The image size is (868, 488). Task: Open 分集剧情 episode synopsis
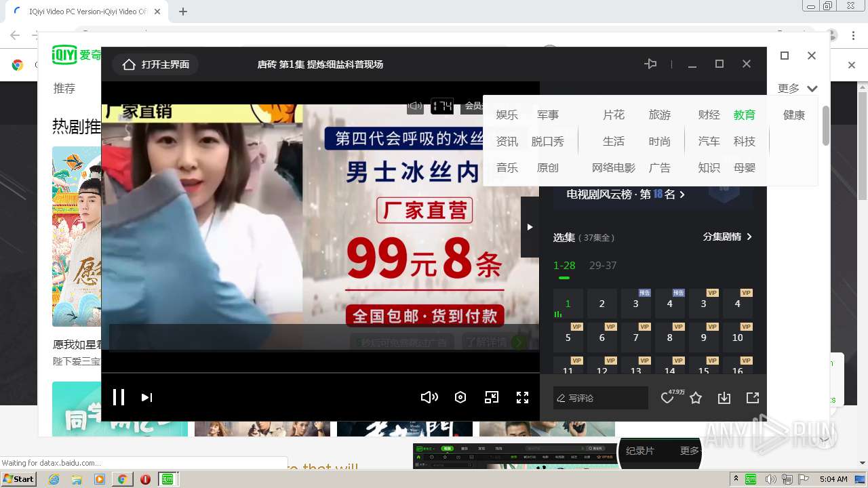point(728,237)
